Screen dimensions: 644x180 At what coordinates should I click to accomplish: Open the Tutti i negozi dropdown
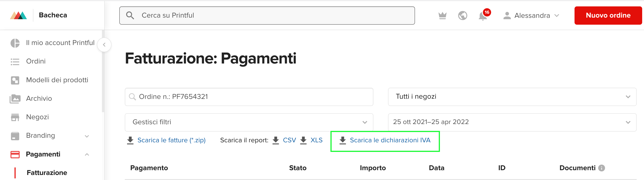click(512, 97)
